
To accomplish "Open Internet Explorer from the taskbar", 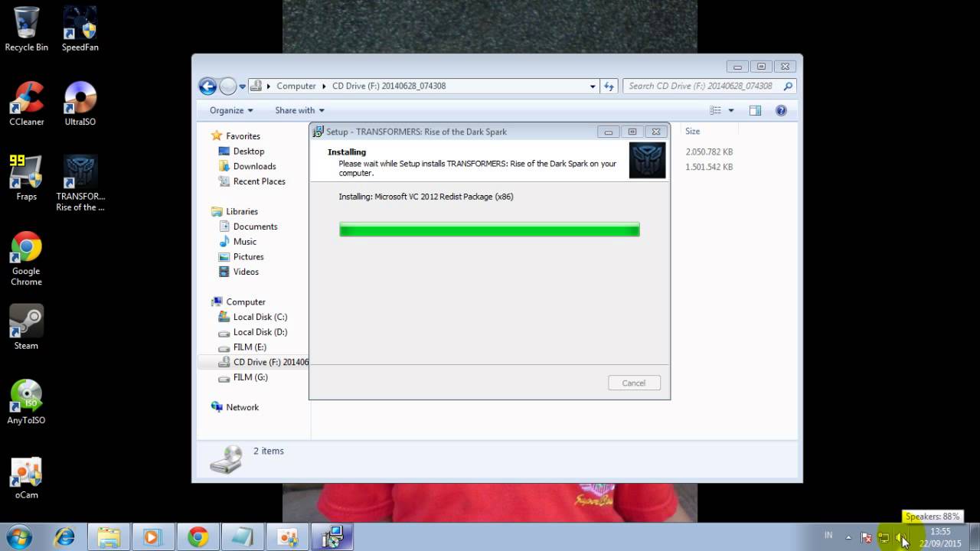I will point(64,537).
